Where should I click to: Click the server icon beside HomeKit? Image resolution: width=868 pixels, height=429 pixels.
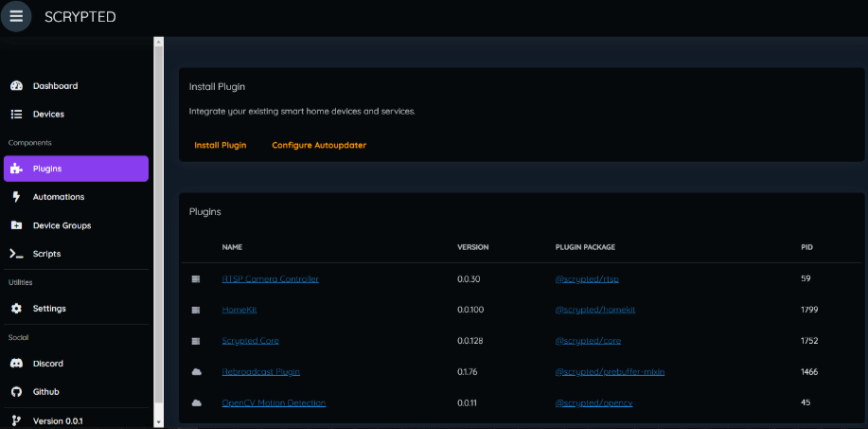point(195,311)
